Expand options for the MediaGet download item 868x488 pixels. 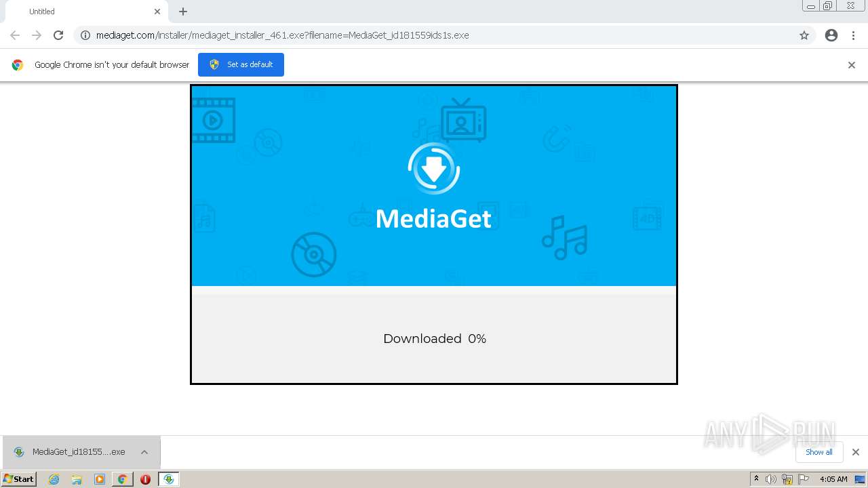point(144,452)
